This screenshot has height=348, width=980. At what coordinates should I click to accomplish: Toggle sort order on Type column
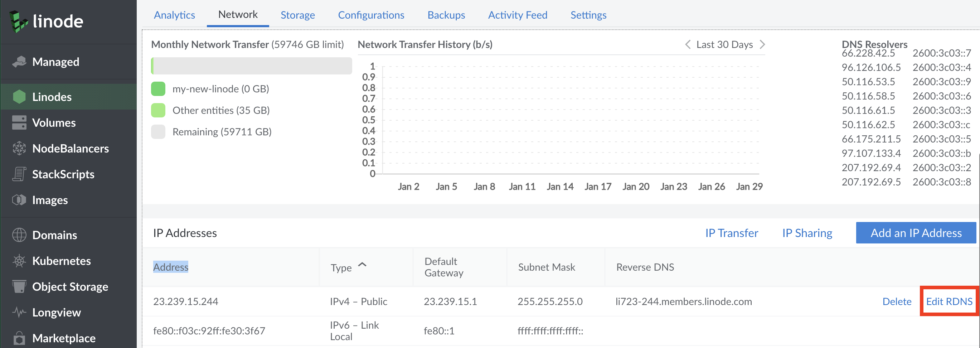[x=362, y=265]
